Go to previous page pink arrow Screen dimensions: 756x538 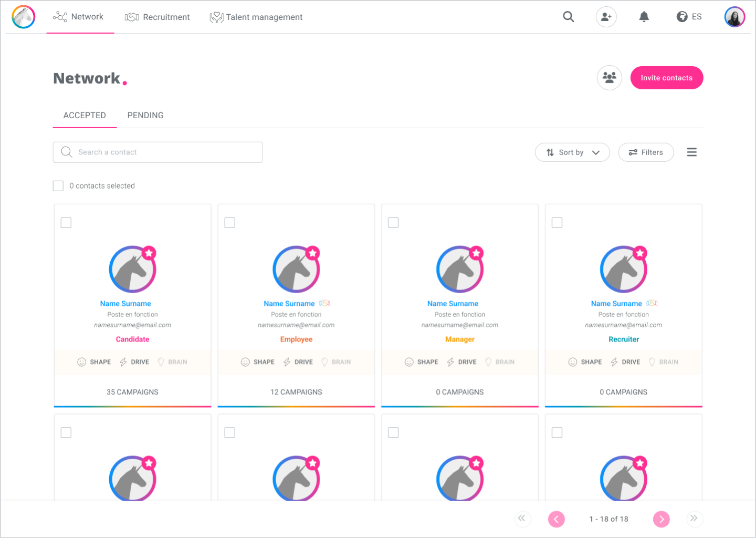tap(556, 519)
